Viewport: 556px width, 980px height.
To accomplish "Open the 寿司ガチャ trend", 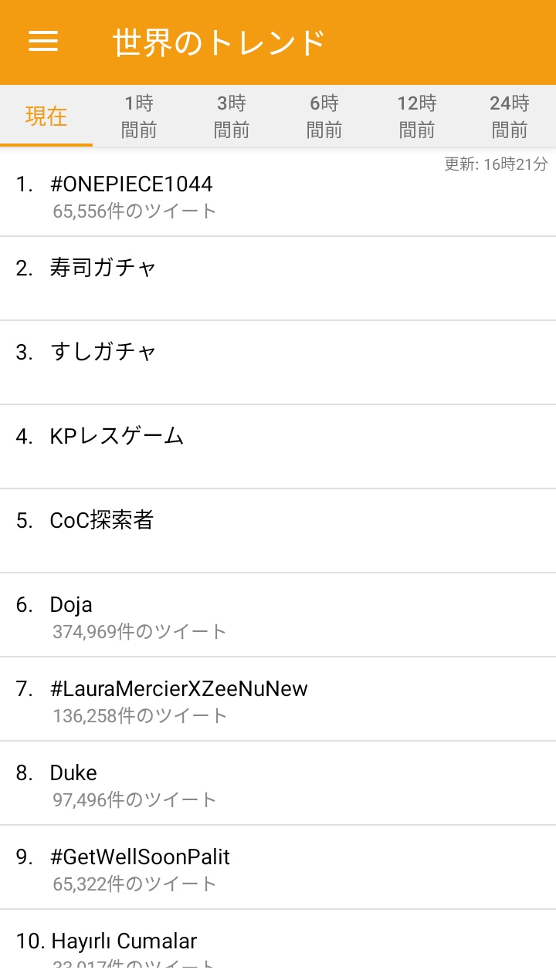I will [x=103, y=268].
